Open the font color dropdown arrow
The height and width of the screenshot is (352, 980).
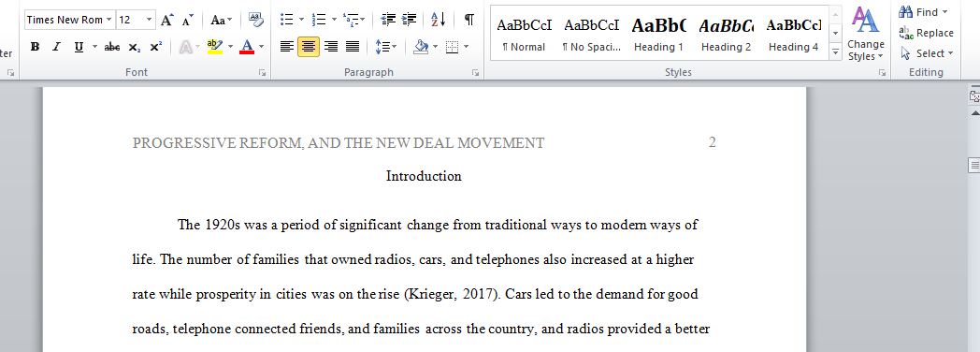(x=261, y=47)
